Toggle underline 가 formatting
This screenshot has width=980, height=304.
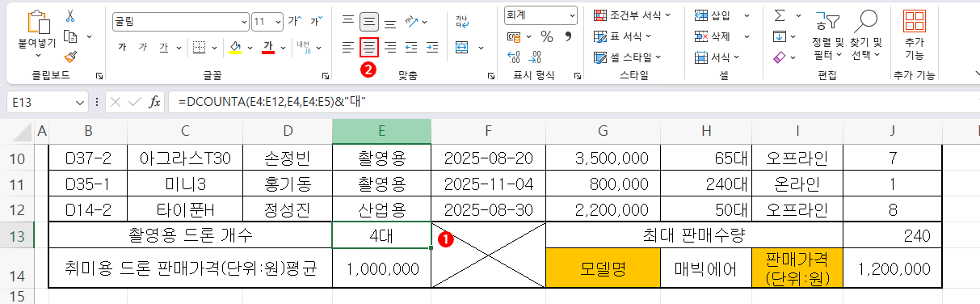pos(163,47)
